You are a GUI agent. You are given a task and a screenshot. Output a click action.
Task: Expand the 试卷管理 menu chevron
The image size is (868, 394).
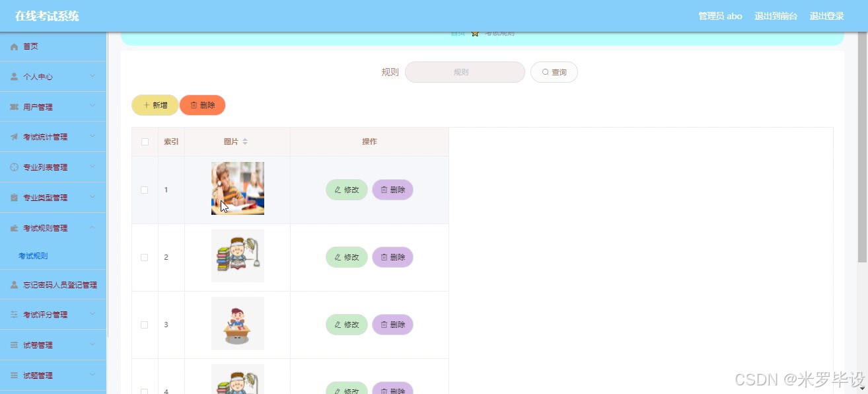[x=92, y=344]
